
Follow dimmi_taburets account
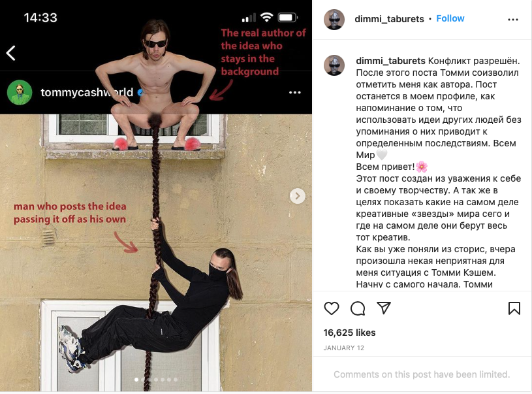[450, 18]
